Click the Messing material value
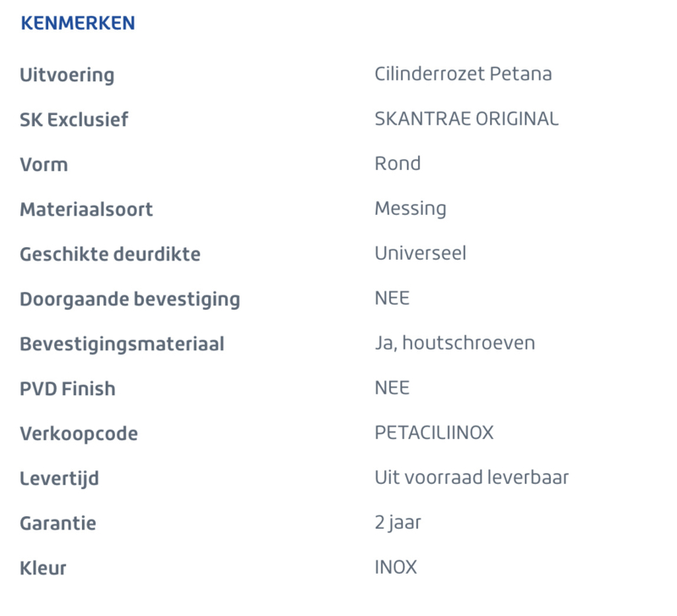Image resolution: width=677 pixels, height=616 pixels. point(410,209)
